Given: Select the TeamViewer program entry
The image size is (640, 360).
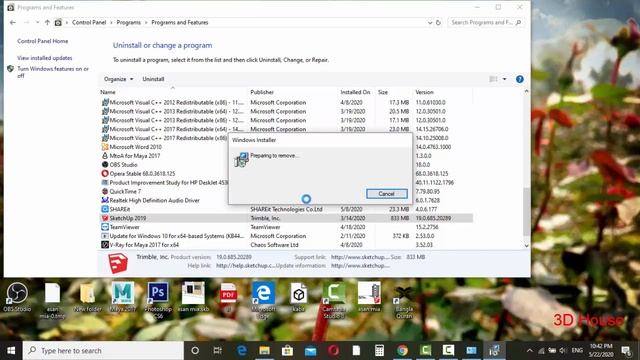Looking at the screenshot, I should tap(287, 227).
